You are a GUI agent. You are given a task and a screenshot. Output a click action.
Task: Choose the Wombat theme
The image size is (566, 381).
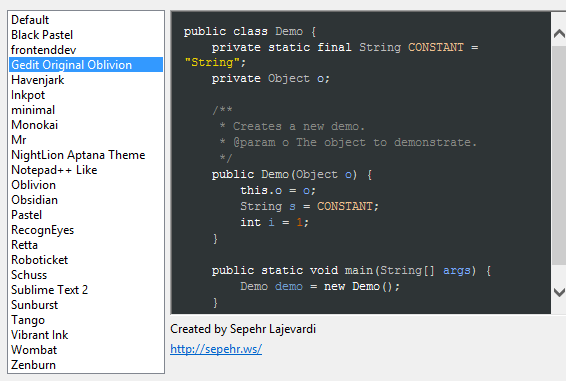click(x=86, y=350)
